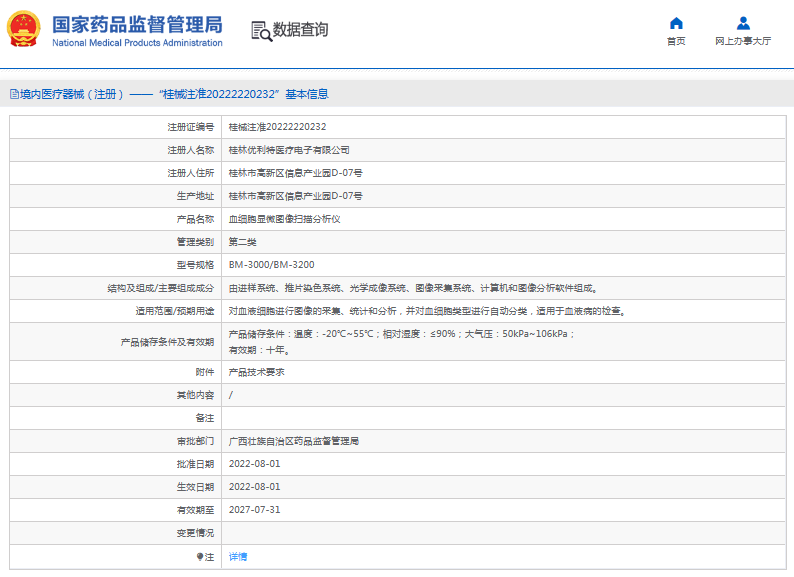This screenshot has width=794, height=577.
Task: Open 网上办事大厅 text label
Action: point(743,42)
